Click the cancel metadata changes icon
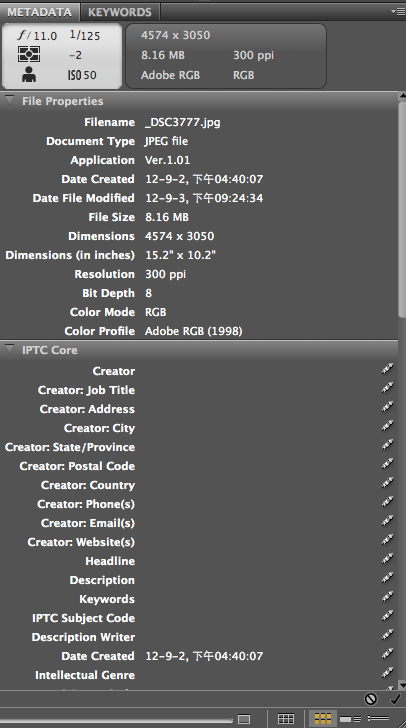The height and width of the screenshot is (728, 406). (x=371, y=699)
